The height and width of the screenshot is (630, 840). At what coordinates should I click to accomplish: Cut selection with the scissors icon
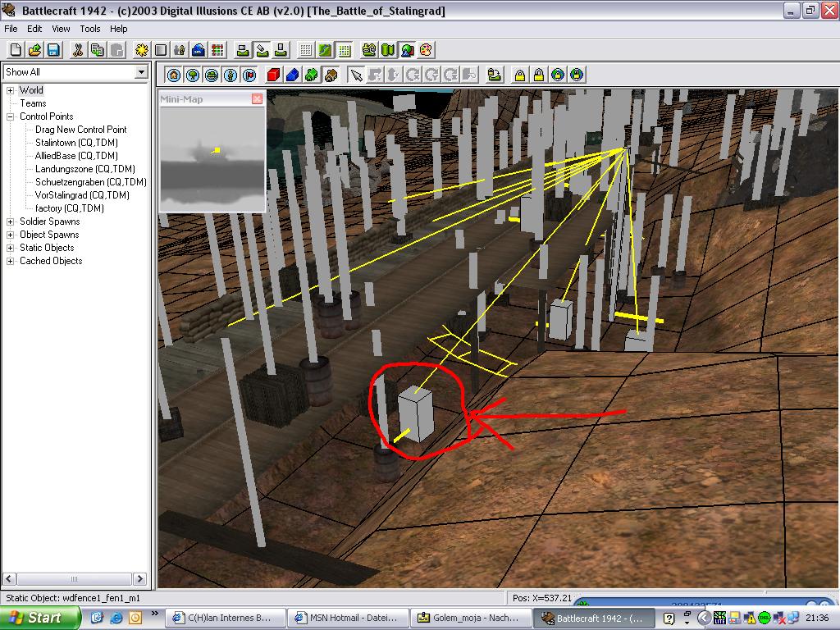point(78,50)
